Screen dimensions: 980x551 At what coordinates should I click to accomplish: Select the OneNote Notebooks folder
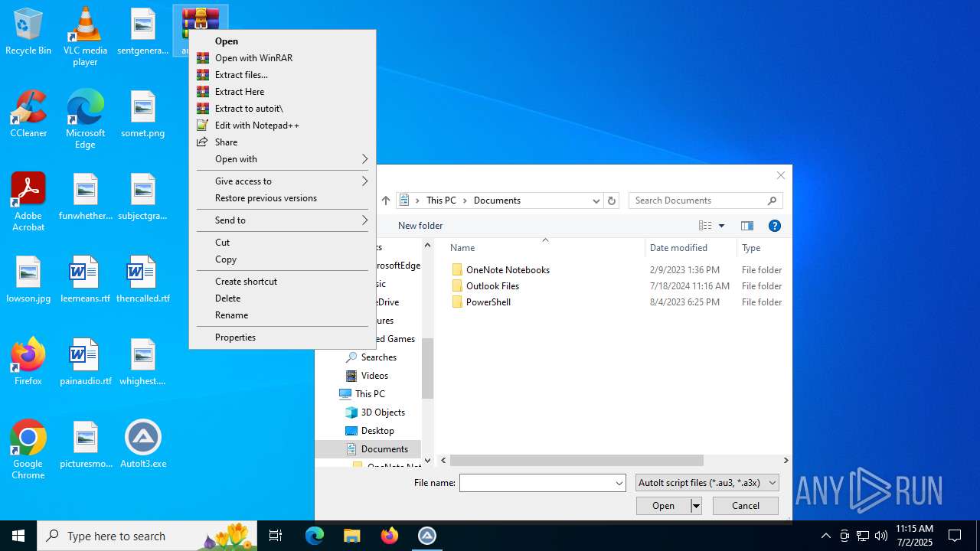point(508,270)
